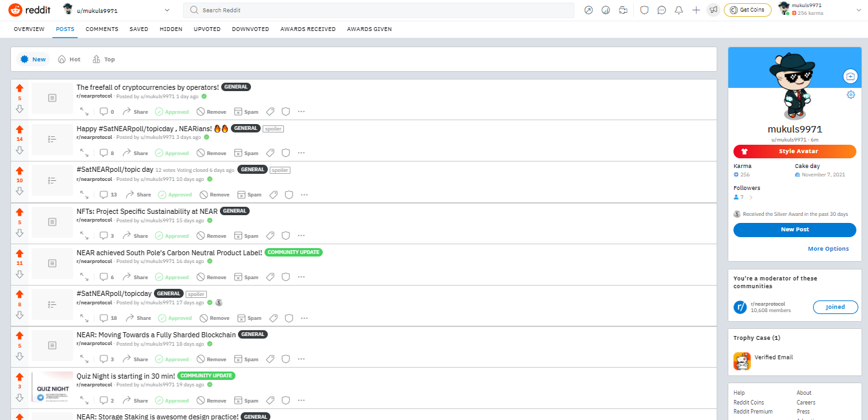This screenshot has width=868, height=420.
Task: Sort posts by New
Action: 34,59
